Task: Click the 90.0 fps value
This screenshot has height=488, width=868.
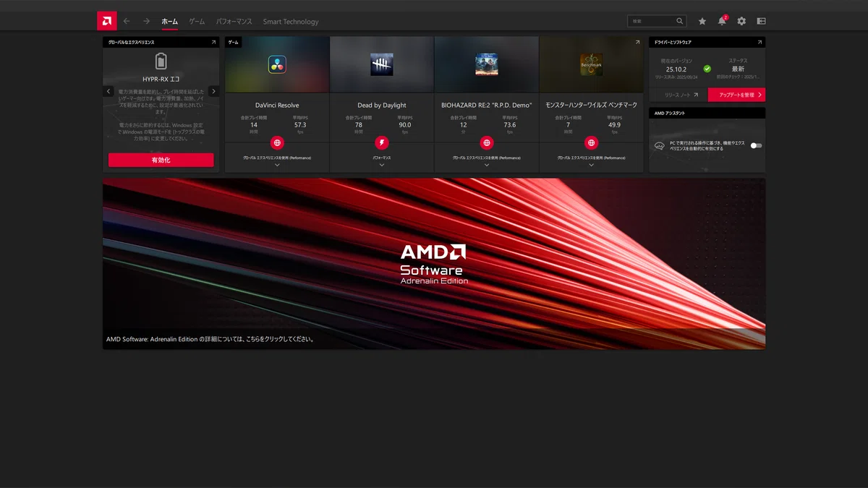Action: 405,124
